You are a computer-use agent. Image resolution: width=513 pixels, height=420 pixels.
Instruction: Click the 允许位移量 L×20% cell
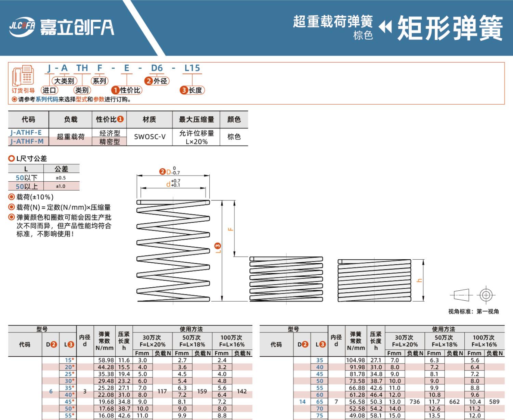[196, 137]
